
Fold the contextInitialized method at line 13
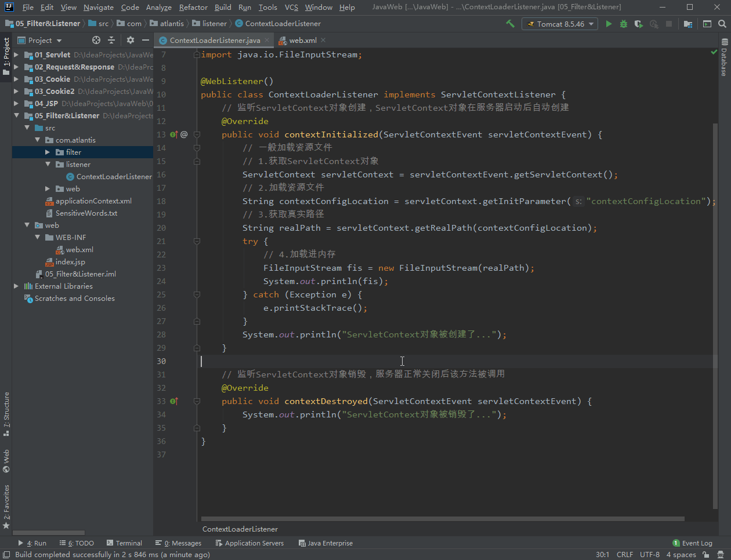click(x=197, y=134)
